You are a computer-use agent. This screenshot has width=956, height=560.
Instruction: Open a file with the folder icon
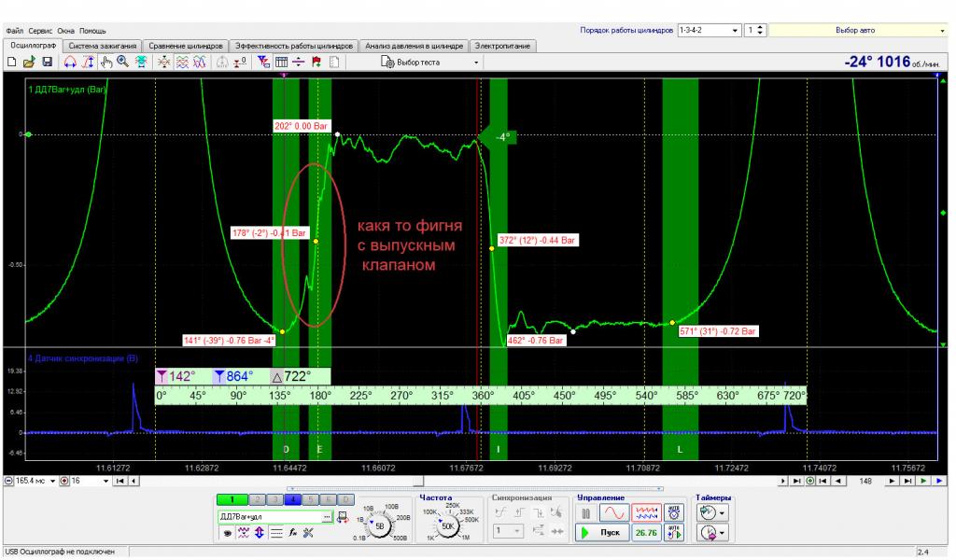(29, 63)
